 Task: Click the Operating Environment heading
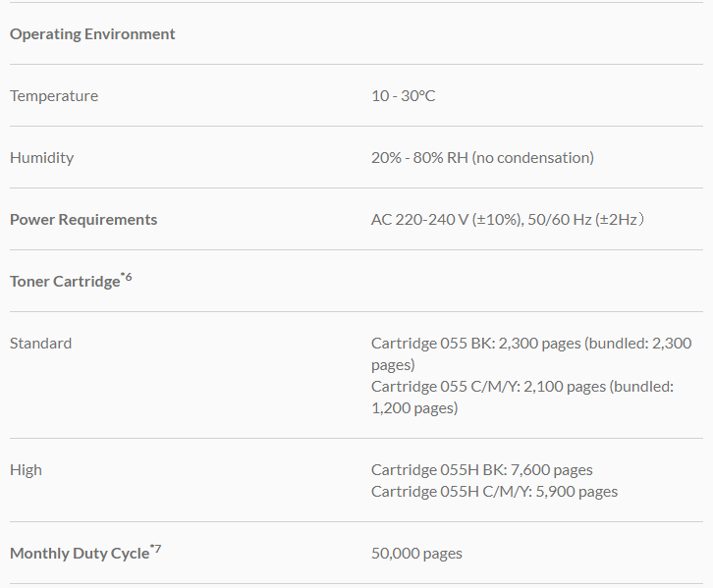[92, 34]
